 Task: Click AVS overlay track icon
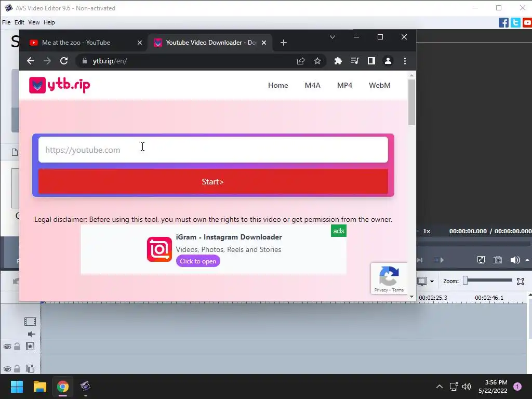(30, 368)
